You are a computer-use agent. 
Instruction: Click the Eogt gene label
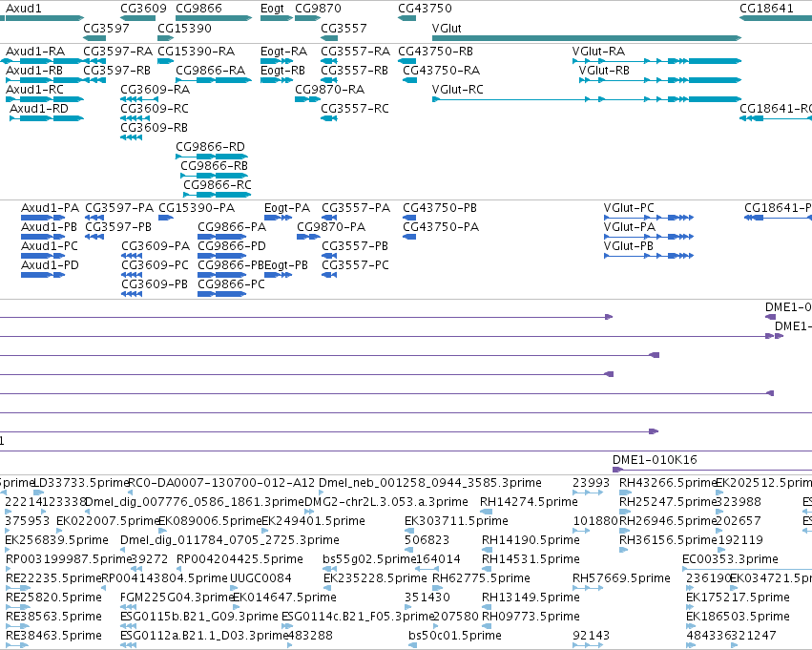pos(272,9)
